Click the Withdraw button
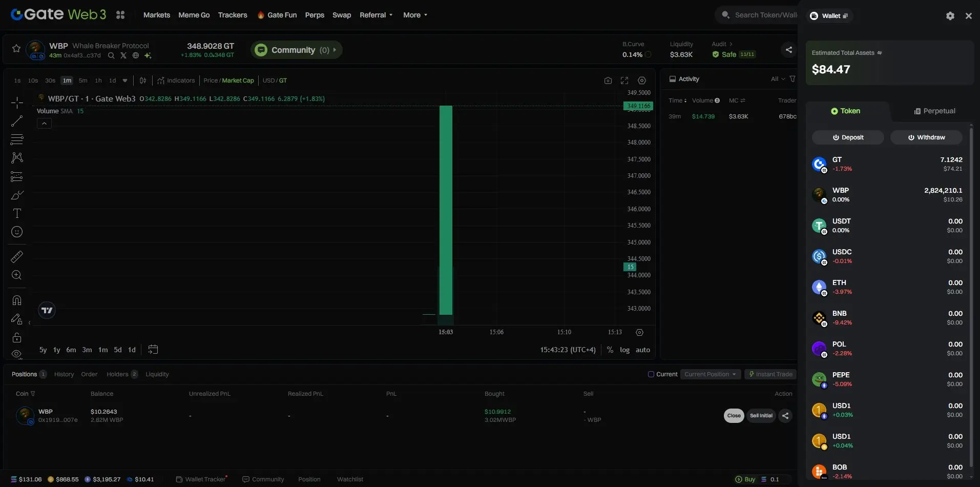Image resolution: width=980 pixels, height=487 pixels. [x=926, y=137]
